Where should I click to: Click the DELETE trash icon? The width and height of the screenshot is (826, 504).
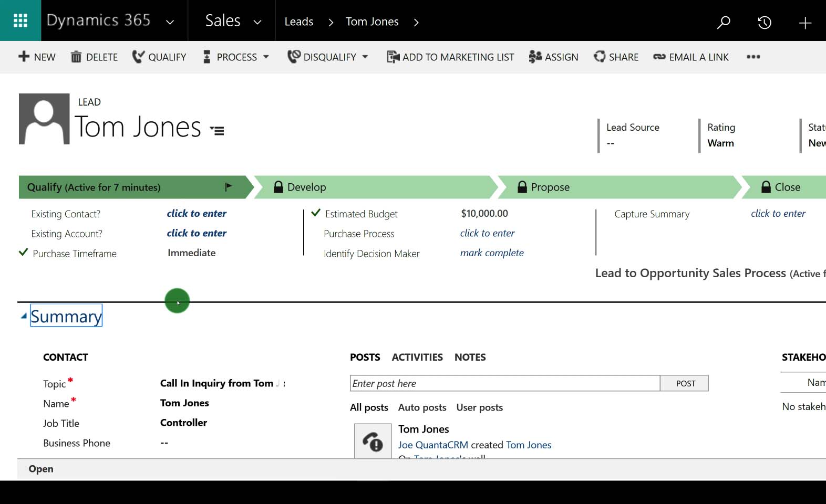pos(76,57)
